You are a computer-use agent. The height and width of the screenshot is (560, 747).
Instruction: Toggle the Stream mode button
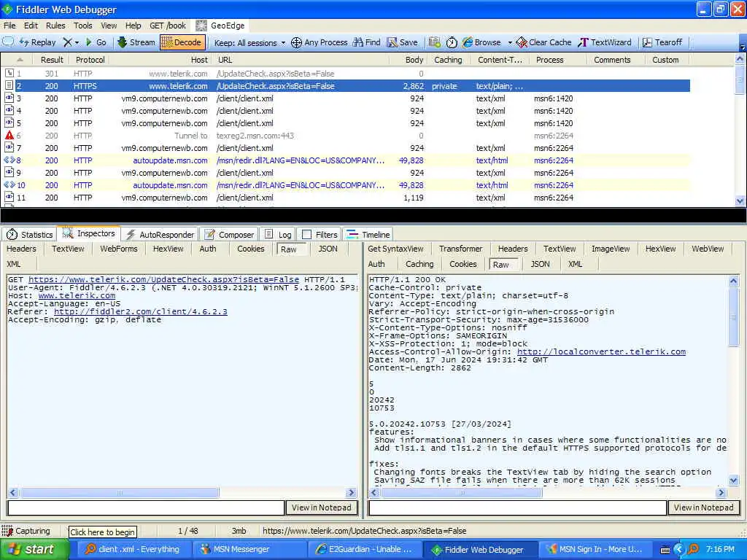(x=136, y=42)
